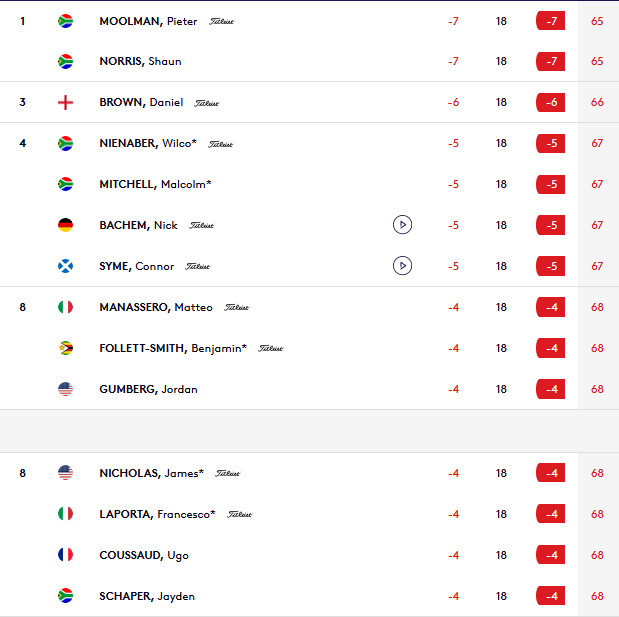The width and height of the screenshot is (619, 617).
Task: Click England flag next to Daniel Brown
Action: [x=65, y=103]
